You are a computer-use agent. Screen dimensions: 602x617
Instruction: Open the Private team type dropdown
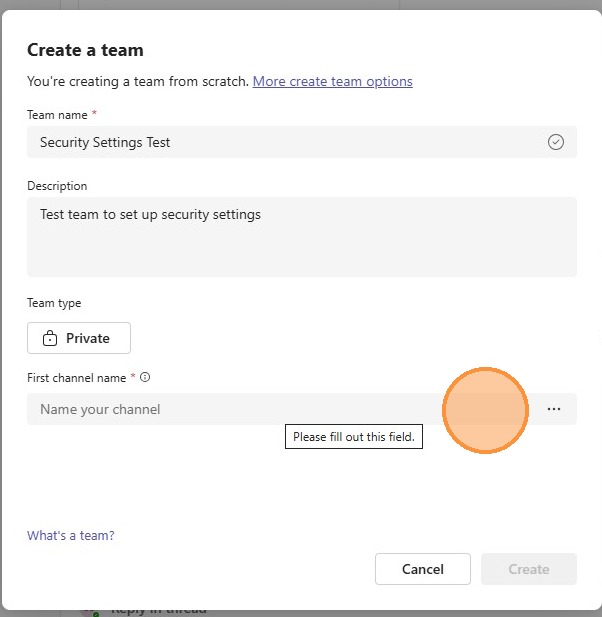point(79,338)
